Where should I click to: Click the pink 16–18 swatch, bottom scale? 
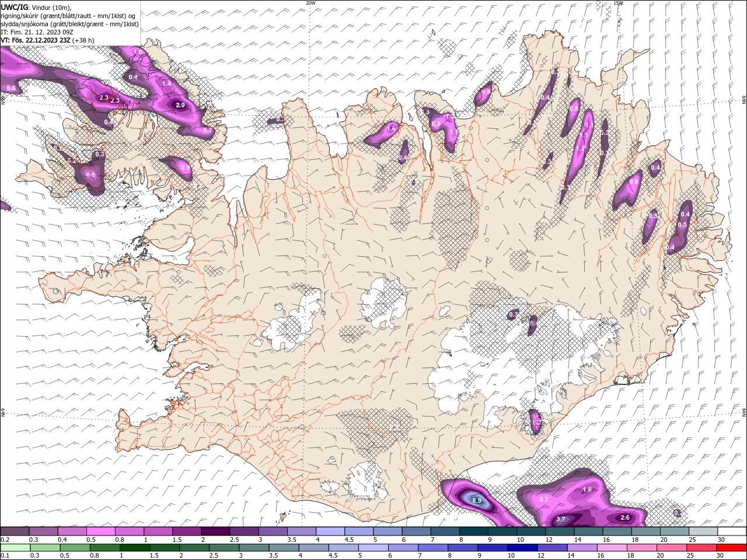(x=611, y=548)
